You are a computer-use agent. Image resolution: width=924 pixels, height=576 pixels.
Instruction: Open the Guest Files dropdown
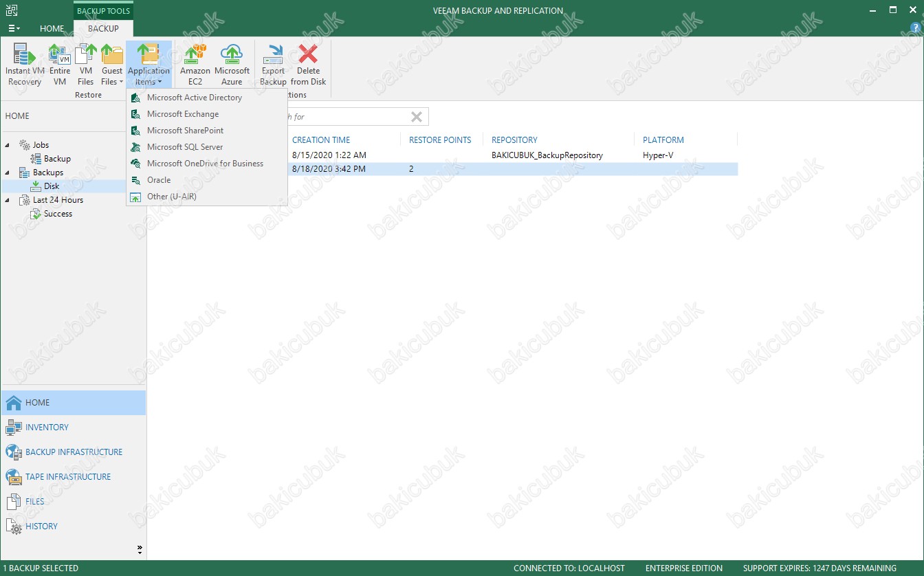click(112, 66)
